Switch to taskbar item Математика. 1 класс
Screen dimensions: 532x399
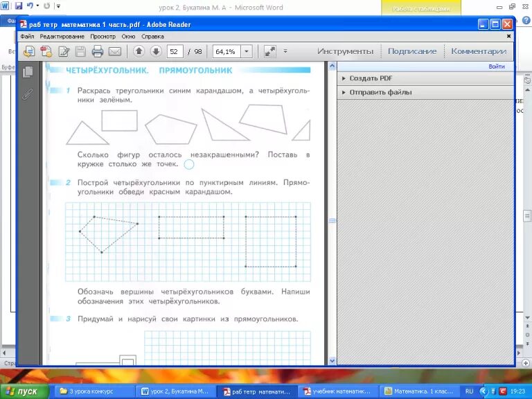click(419, 391)
